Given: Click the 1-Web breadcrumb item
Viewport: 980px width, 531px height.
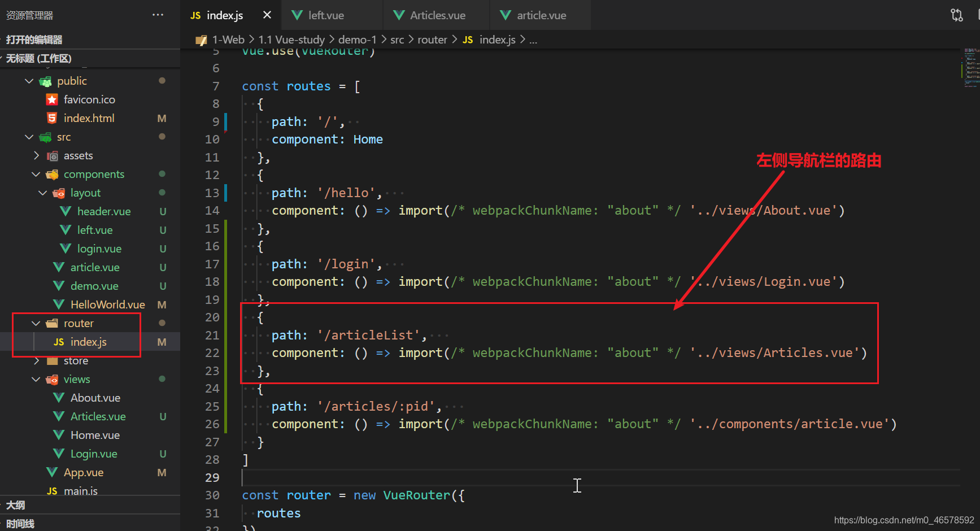Looking at the screenshot, I should (x=228, y=40).
